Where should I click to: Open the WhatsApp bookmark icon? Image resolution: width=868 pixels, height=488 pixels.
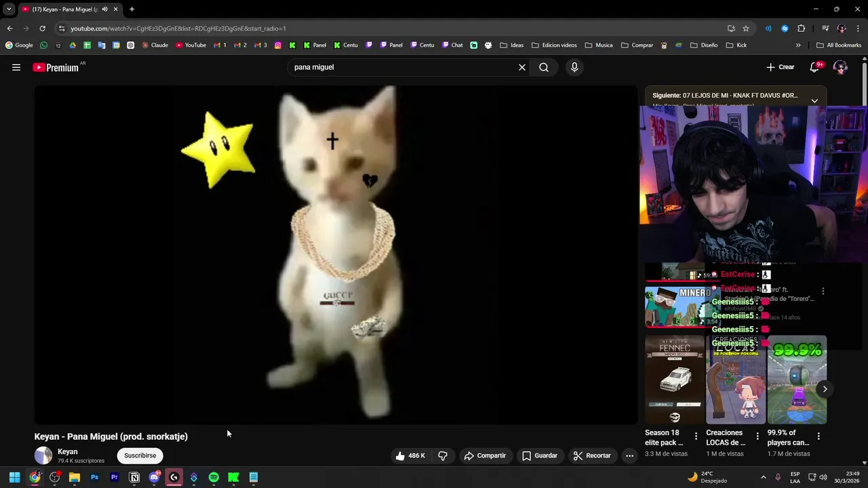coord(44,45)
